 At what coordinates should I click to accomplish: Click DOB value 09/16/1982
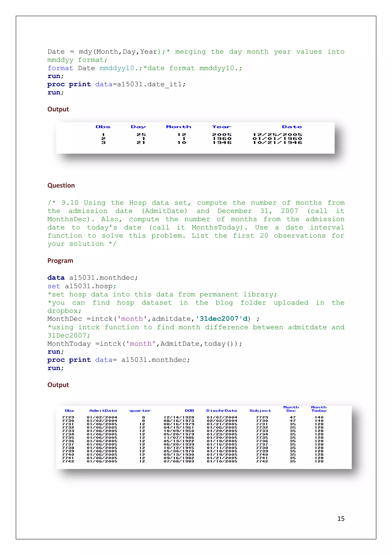[179, 458]
